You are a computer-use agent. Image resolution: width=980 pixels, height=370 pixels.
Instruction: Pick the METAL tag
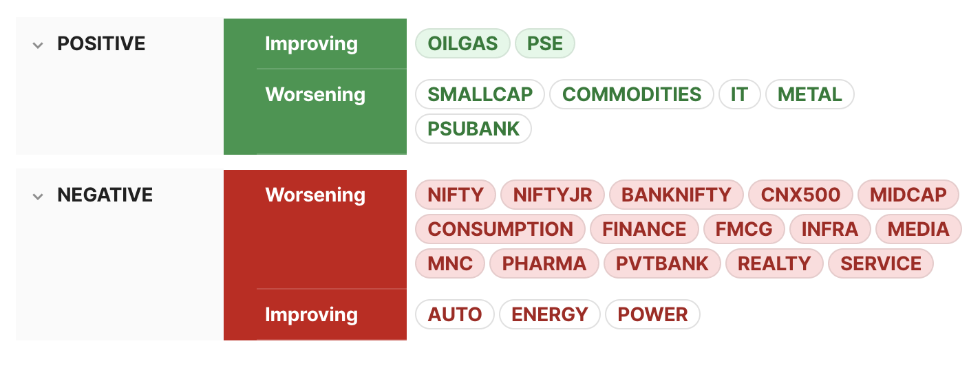coord(809,94)
